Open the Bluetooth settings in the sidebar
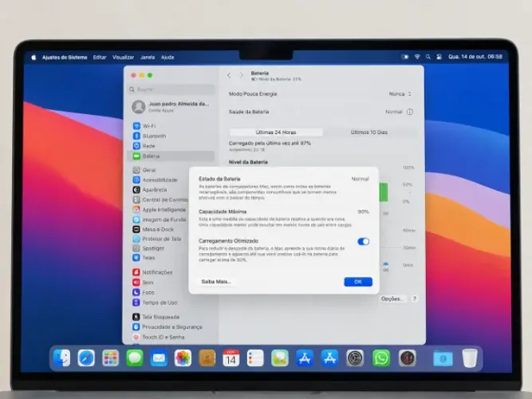532x399 pixels. (171, 136)
